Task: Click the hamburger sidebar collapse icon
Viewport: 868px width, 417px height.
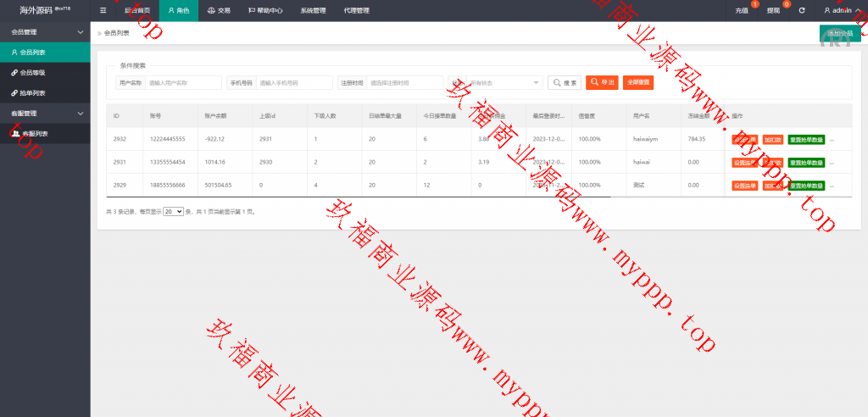Action: [x=103, y=10]
